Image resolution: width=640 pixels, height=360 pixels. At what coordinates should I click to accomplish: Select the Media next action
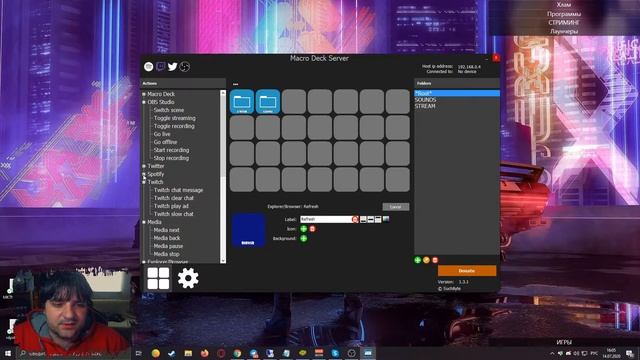click(167, 230)
